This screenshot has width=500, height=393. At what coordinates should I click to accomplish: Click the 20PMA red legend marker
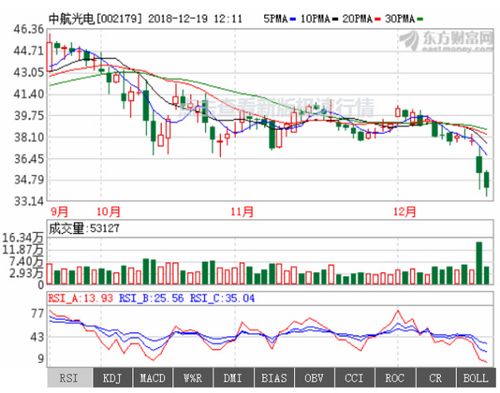377,19
